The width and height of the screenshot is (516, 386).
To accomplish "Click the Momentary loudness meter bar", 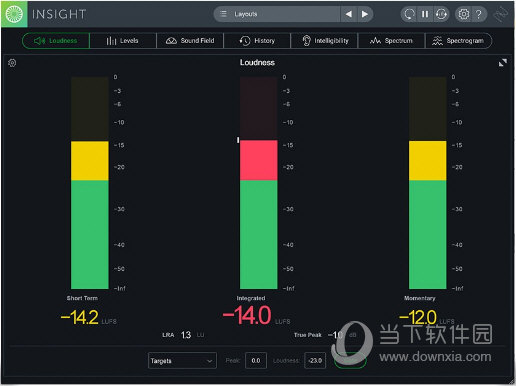I will click(428, 183).
